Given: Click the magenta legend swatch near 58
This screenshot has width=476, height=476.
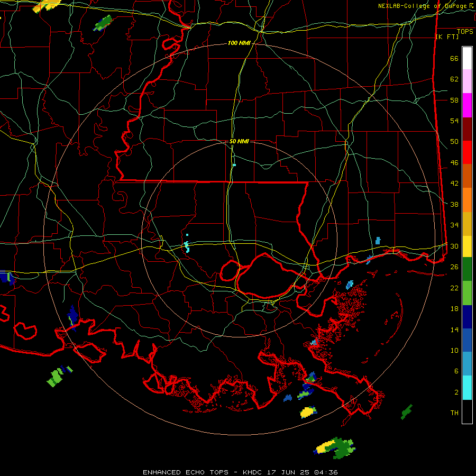Looking at the screenshot, I should [x=467, y=105].
